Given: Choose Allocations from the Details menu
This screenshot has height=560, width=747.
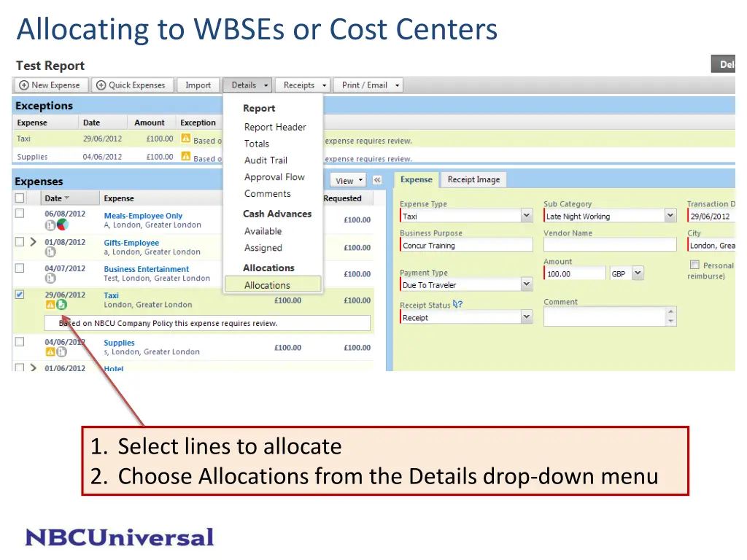Looking at the screenshot, I should tap(267, 285).
